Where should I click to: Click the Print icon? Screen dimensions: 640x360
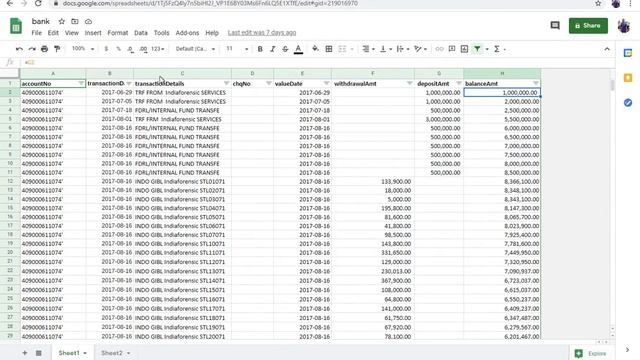coord(44,49)
